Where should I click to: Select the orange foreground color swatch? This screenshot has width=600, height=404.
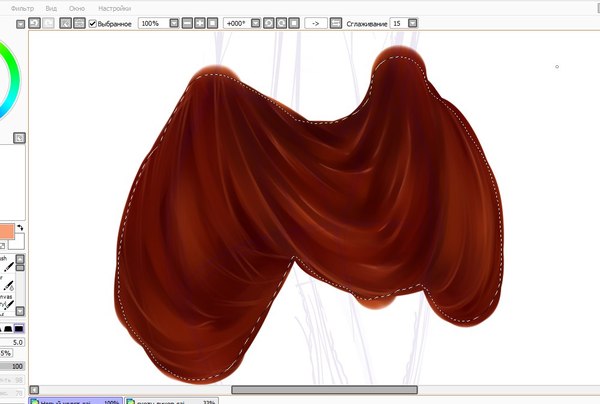coord(7,232)
